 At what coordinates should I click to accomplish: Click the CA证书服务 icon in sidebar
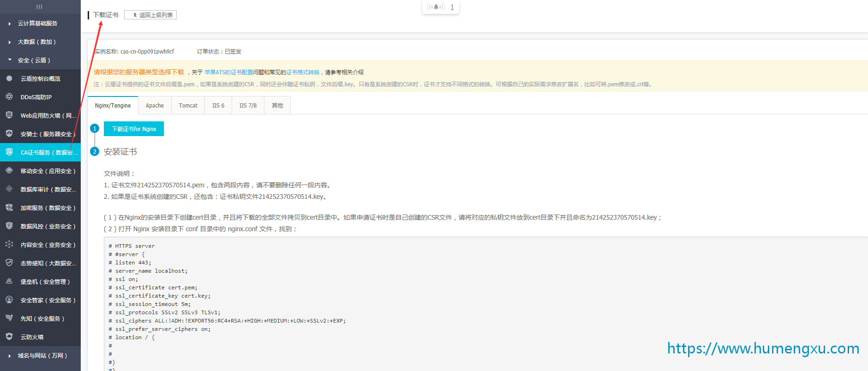pos(9,152)
